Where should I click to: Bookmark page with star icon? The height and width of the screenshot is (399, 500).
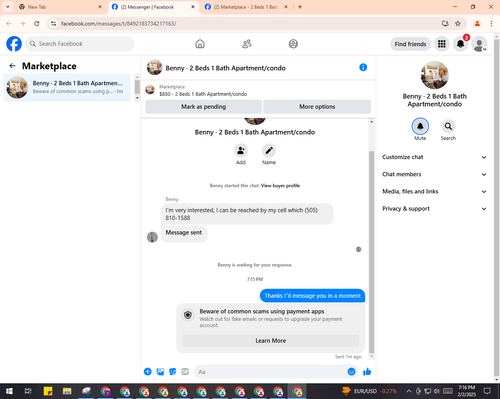coord(458,23)
